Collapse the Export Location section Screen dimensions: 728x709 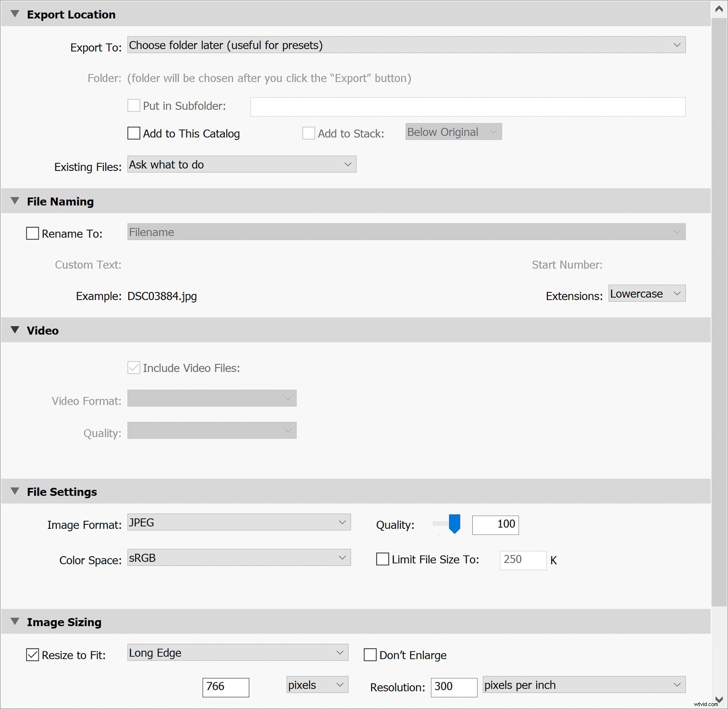pos(15,14)
